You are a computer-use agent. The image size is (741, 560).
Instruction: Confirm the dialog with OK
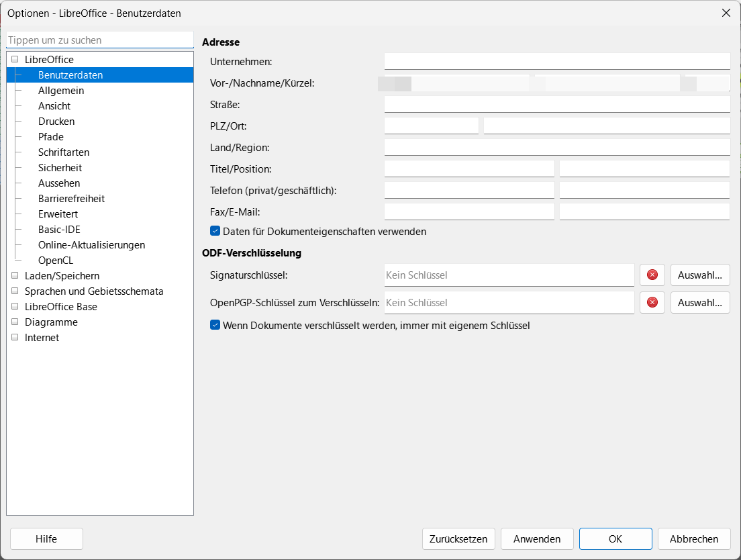point(615,539)
